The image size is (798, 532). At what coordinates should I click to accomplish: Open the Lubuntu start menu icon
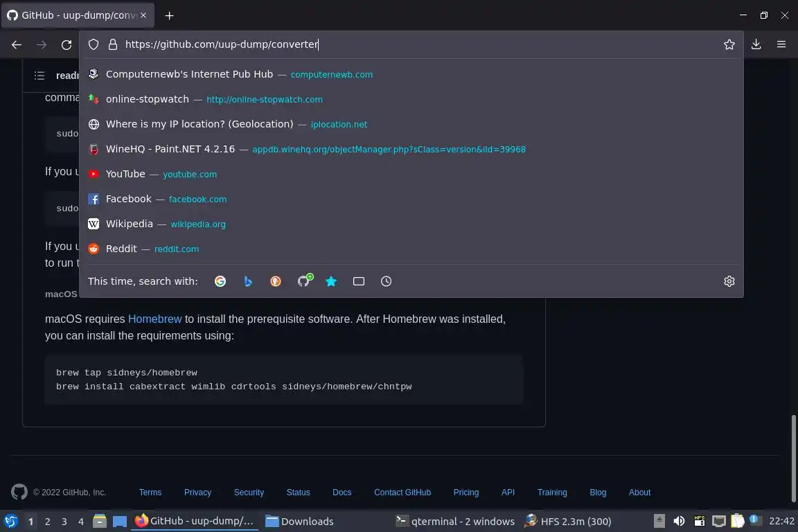tap(10, 521)
